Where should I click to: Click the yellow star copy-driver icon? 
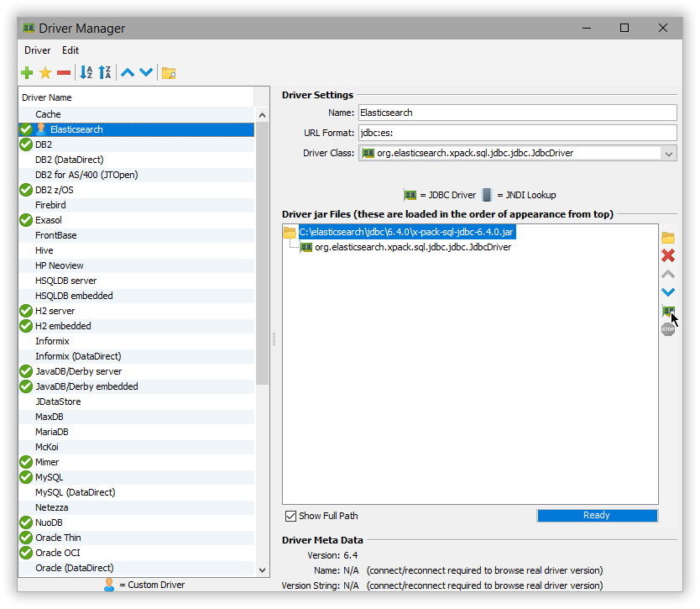[x=44, y=73]
